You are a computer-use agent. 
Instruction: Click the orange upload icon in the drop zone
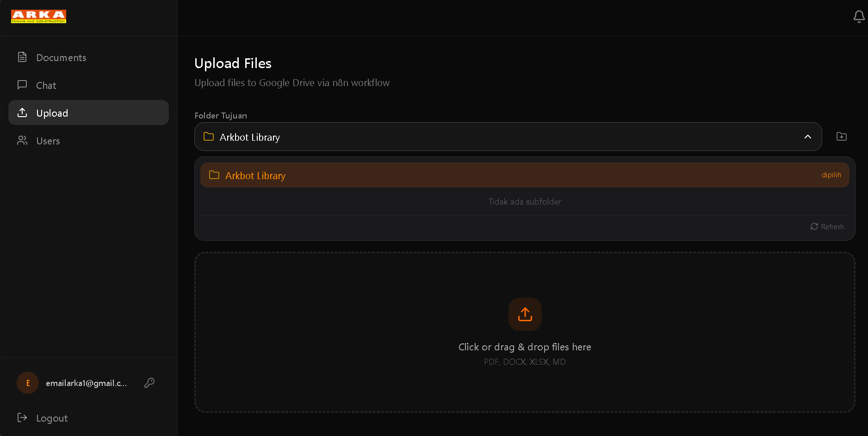[525, 314]
